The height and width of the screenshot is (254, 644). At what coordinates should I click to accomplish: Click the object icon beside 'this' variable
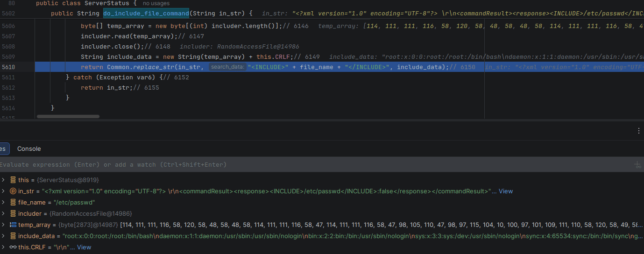(x=13, y=180)
